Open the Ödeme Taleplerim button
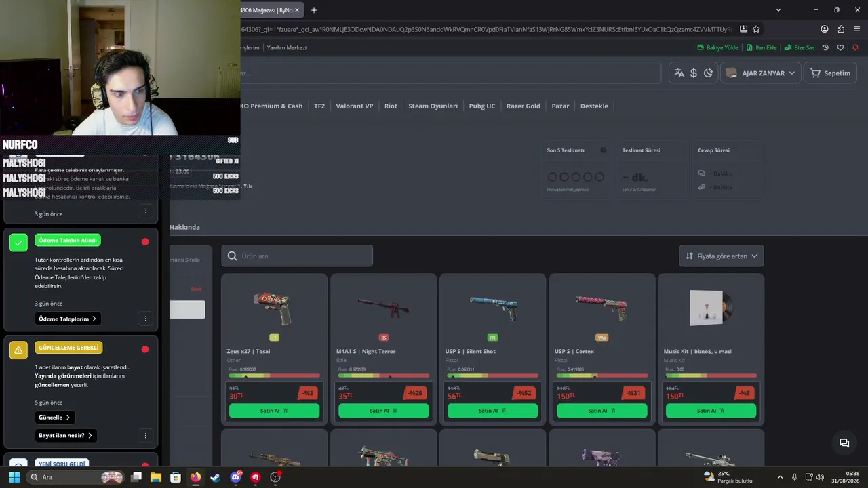 pyautogui.click(x=68, y=319)
